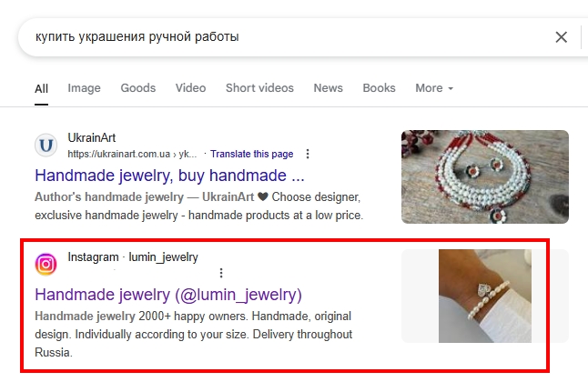588x382 pixels.
Task: Open the pearl bracelet thumbnail image
Action: pos(485,296)
